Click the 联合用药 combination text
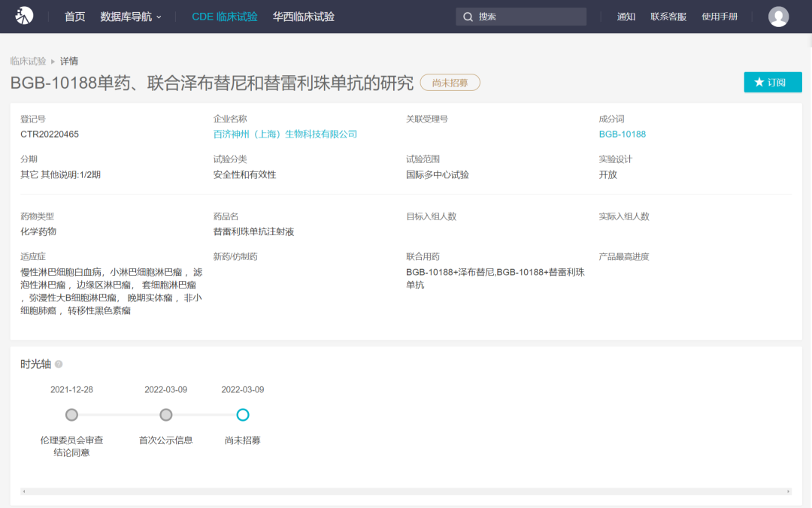The height and width of the screenshot is (508, 812). click(x=495, y=279)
